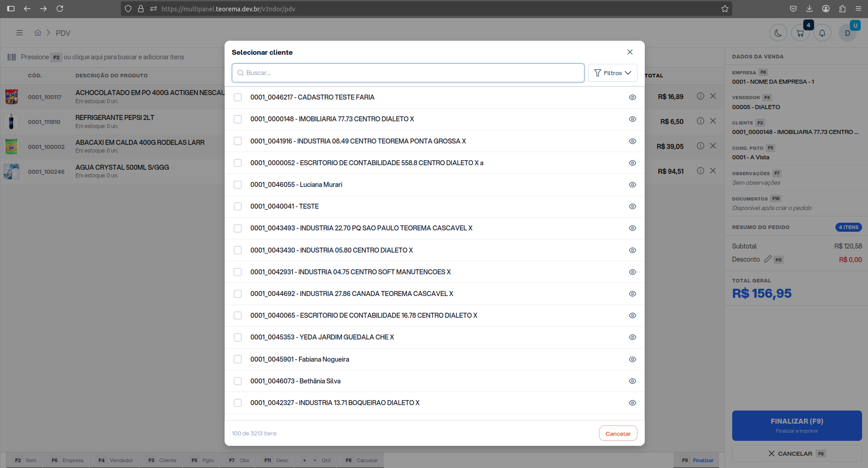Click F7 Obs shortcut in bottom bar

pyautogui.click(x=239, y=460)
